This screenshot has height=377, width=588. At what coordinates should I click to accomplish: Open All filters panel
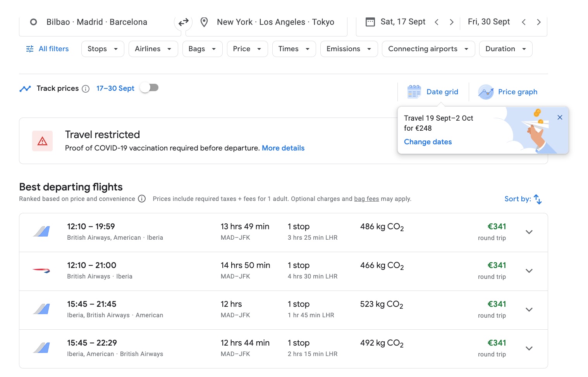pos(47,49)
